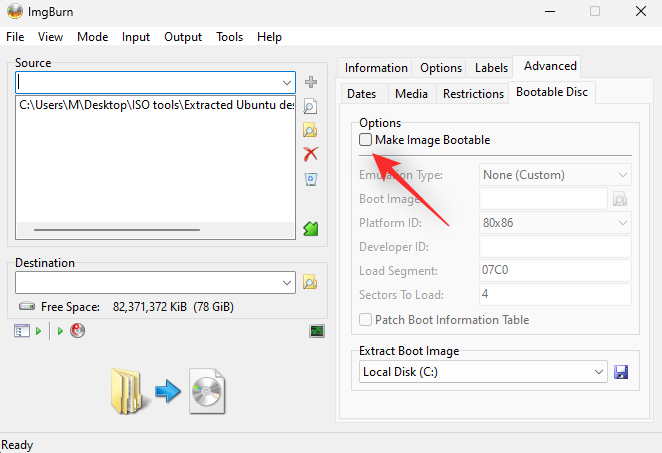Click the show disc layout editor icon

(x=22, y=331)
